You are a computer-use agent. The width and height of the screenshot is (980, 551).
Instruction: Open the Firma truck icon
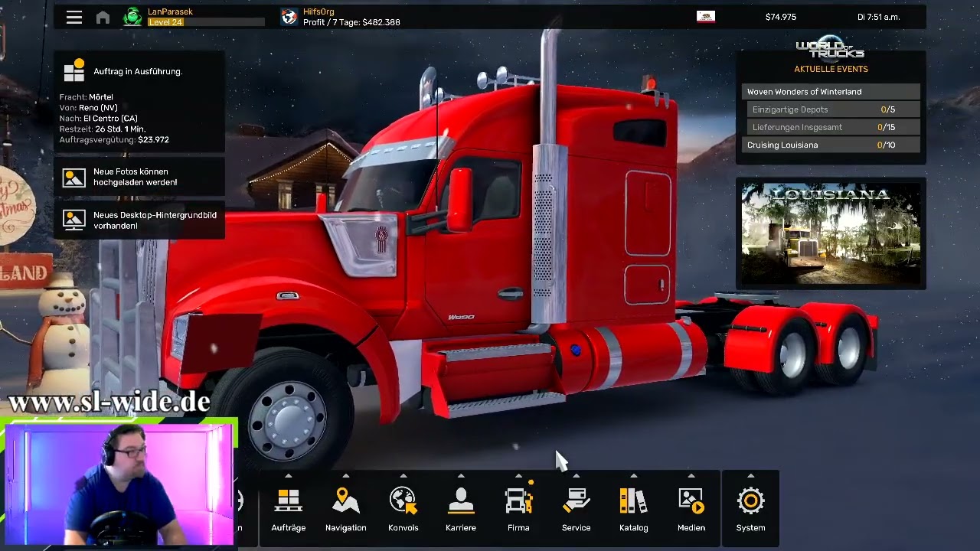tap(518, 501)
